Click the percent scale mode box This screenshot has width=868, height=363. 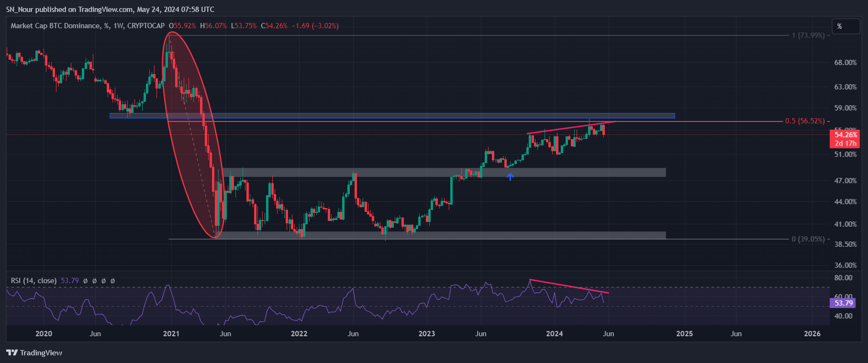click(846, 26)
